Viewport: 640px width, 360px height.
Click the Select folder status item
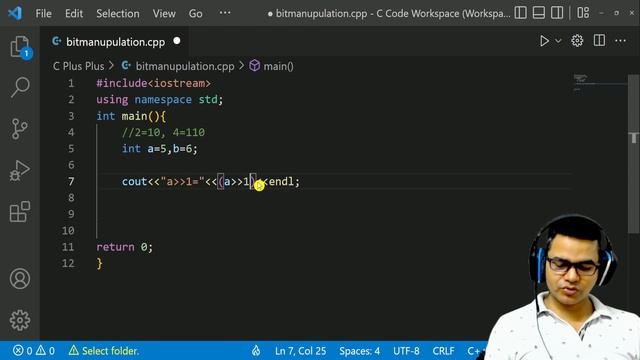click(x=104, y=351)
